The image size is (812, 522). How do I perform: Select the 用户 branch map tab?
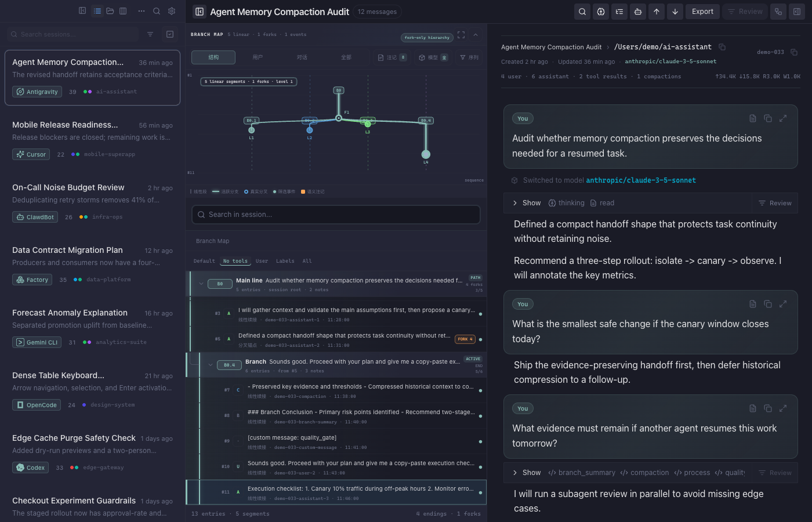click(258, 57)
